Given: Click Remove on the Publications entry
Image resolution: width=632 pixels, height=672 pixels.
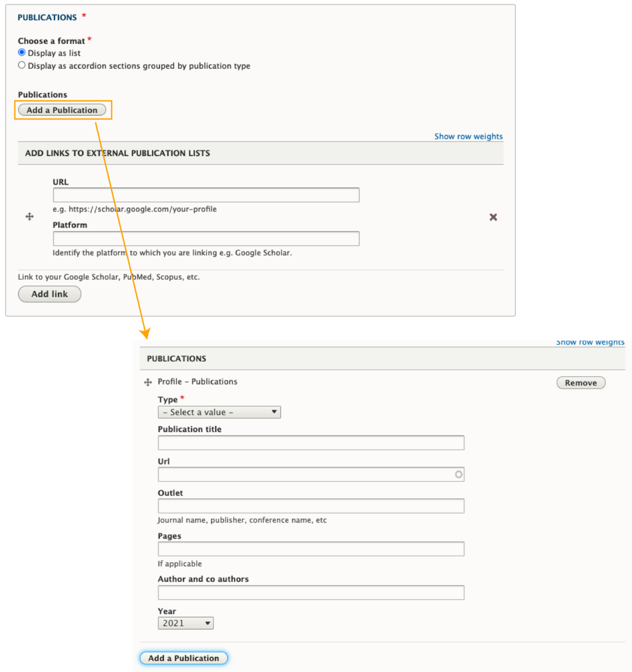Looking at the screenshot, I should (x=580, y=382).
